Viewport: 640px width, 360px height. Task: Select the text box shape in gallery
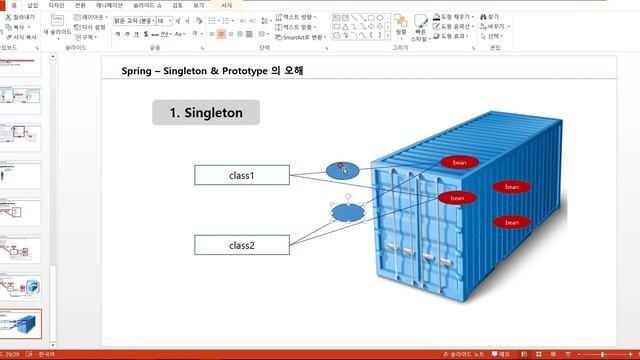[337, 18]
